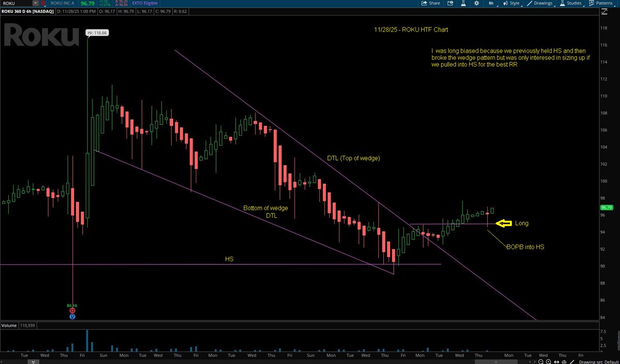Click the earnings bubble icon on chart
Screen dimensions: 620x364
pos(72,311)
